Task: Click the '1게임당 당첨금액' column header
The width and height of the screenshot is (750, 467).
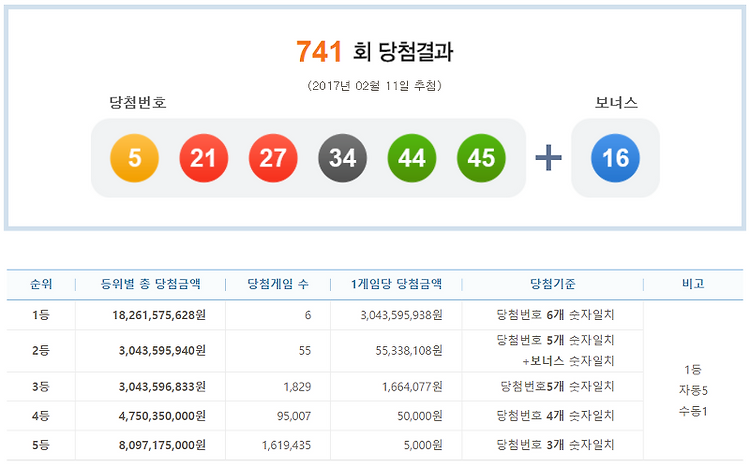Action: pos(396,284)
